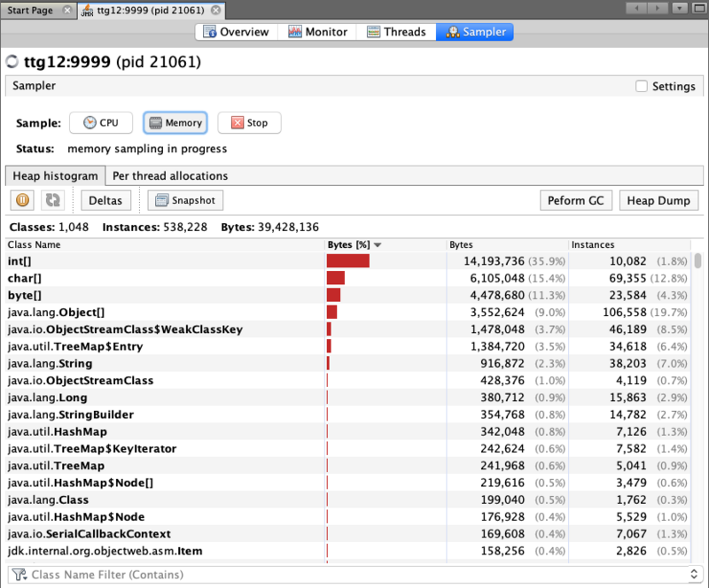Viewport: 709px width, 588px height.
Task: Perform a garbage collection
Action: [x=575, y=200]
